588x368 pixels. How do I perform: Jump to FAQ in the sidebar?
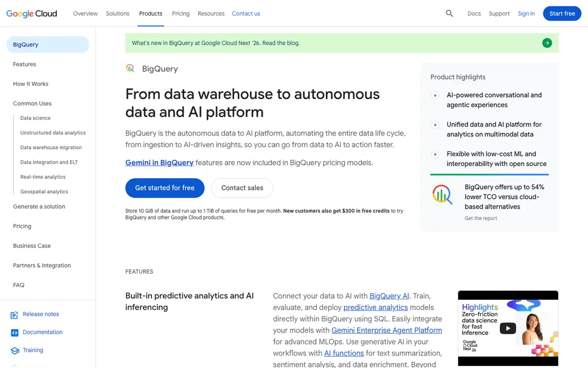(19, 285)
